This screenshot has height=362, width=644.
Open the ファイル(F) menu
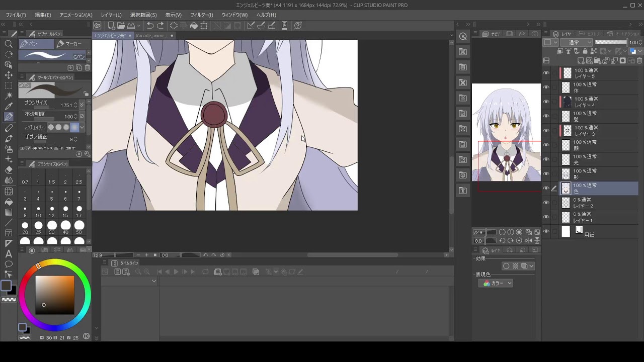coord(16,15)
